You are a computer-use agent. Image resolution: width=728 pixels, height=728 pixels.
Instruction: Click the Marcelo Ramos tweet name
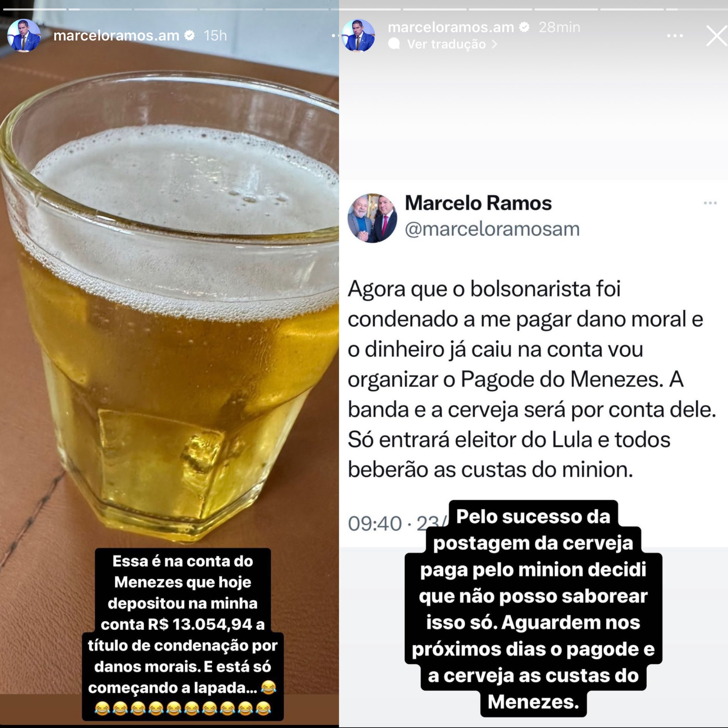coord(478,203)
